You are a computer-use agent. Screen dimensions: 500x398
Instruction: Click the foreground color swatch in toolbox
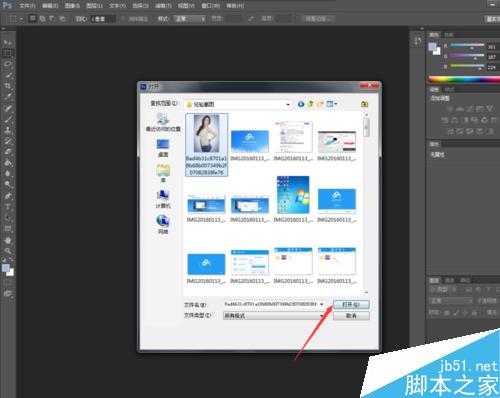coord(6,268)
